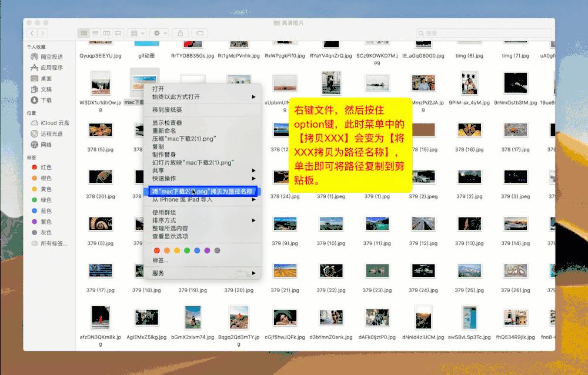
Task: Switch to list view
Action: pyautogui.click(x=95, y=33)
